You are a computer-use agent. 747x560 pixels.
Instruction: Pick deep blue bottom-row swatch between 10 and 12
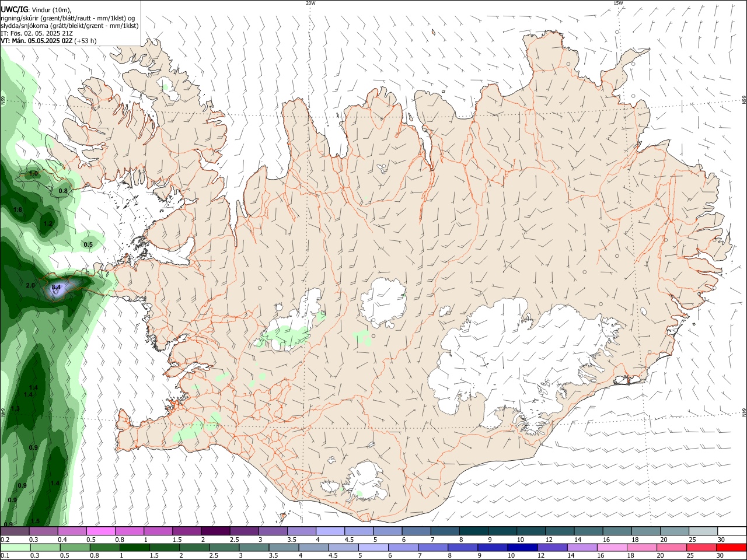pyautogui.click(x=522, y=548)
